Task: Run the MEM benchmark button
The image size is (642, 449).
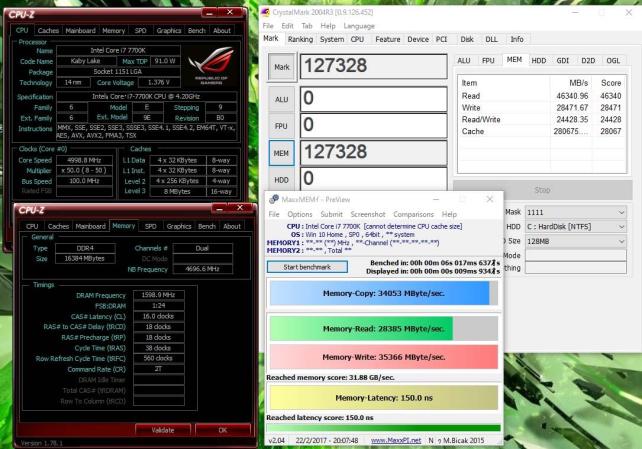Action: coord(281,153)
